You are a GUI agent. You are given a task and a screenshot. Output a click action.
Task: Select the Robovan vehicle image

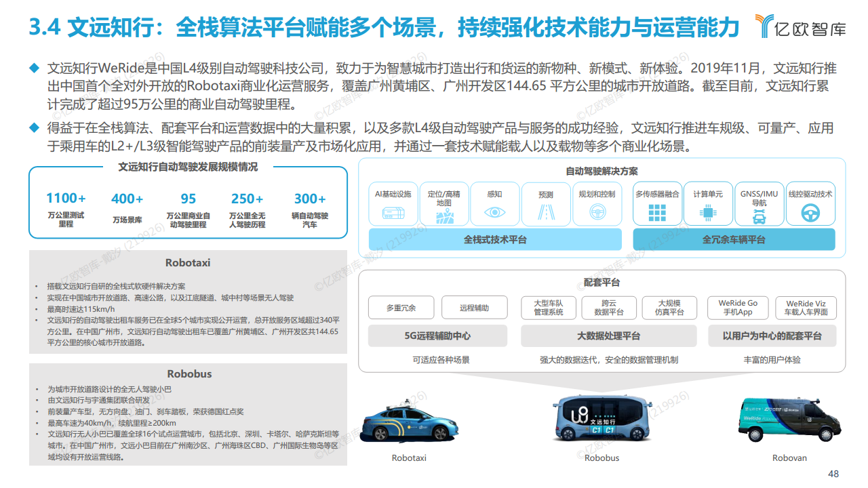[x=790, y=420]
